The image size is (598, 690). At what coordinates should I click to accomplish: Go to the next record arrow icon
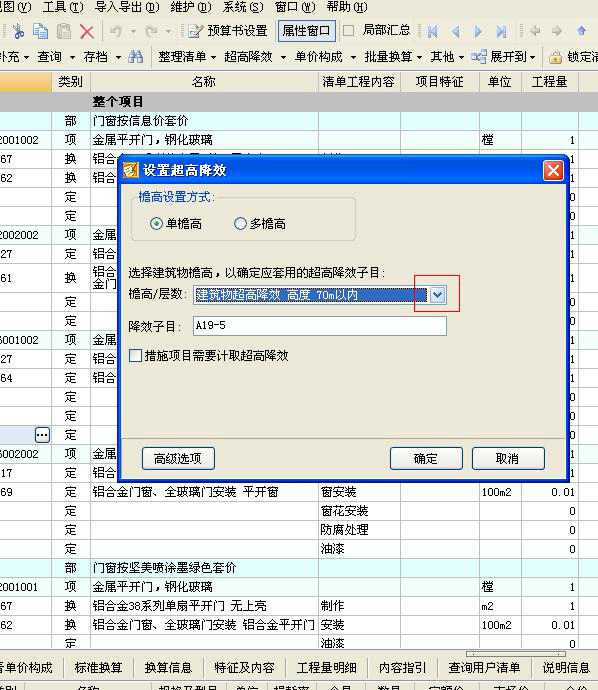(x=478, y=31)
